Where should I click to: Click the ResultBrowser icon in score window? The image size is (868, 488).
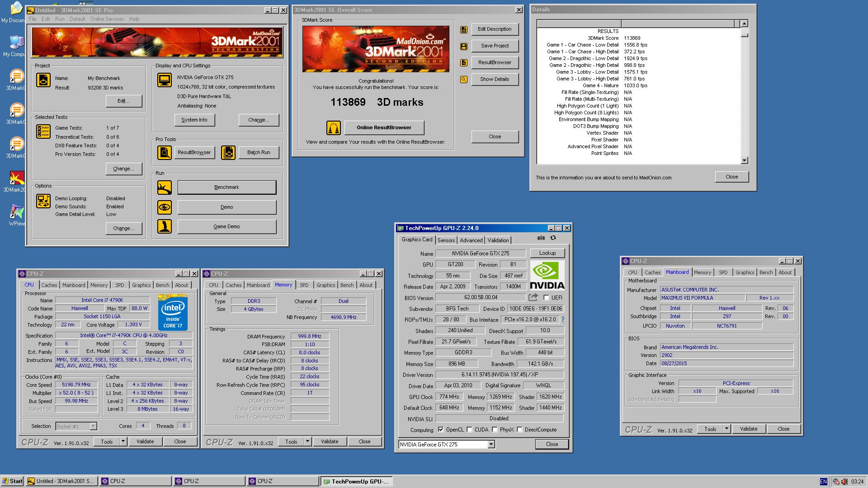(x=464, y=63)
